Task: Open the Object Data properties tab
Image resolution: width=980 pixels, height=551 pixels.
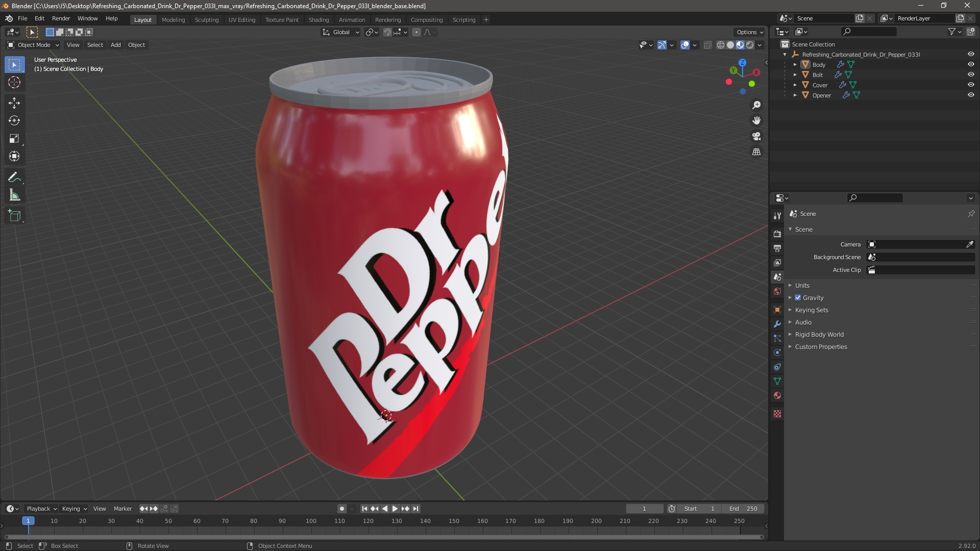Action: [777, 381]
